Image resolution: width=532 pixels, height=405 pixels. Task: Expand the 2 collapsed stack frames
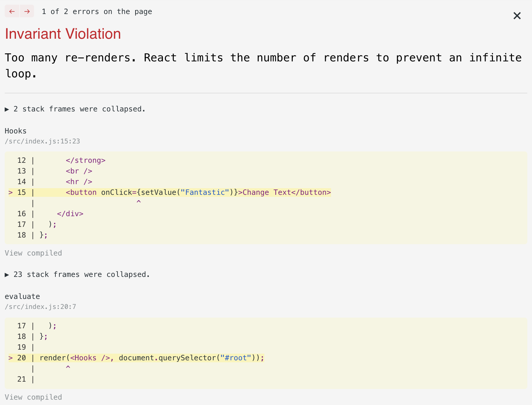pos(75,109)
